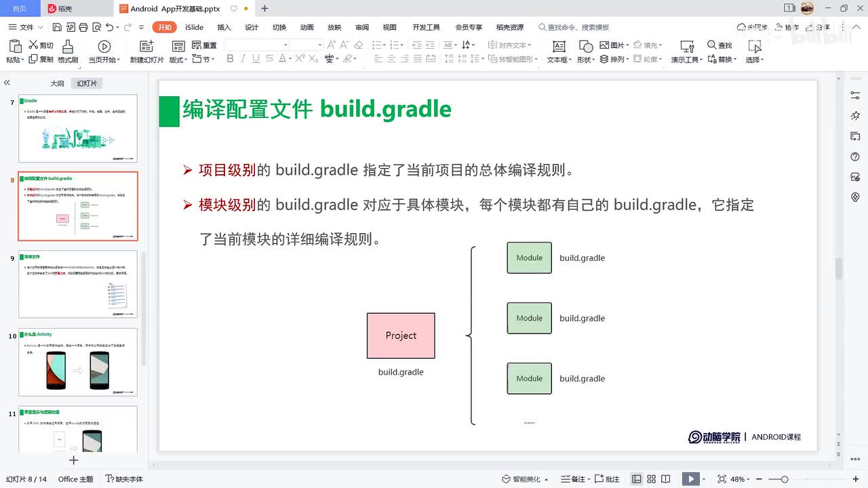The image size is (868, 488).
Task: Cut selection with 剪切 scissors button
Action: point(41,45)
